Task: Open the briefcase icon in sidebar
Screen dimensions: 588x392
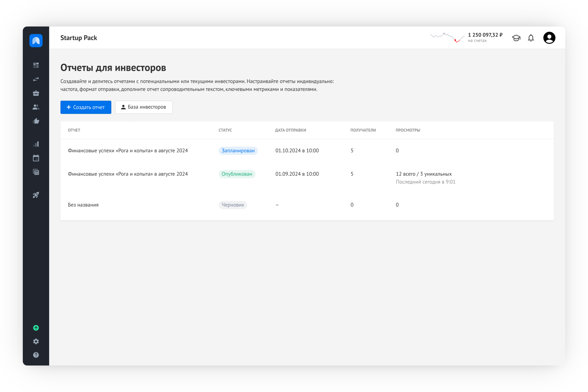Action: pos(36,93)
